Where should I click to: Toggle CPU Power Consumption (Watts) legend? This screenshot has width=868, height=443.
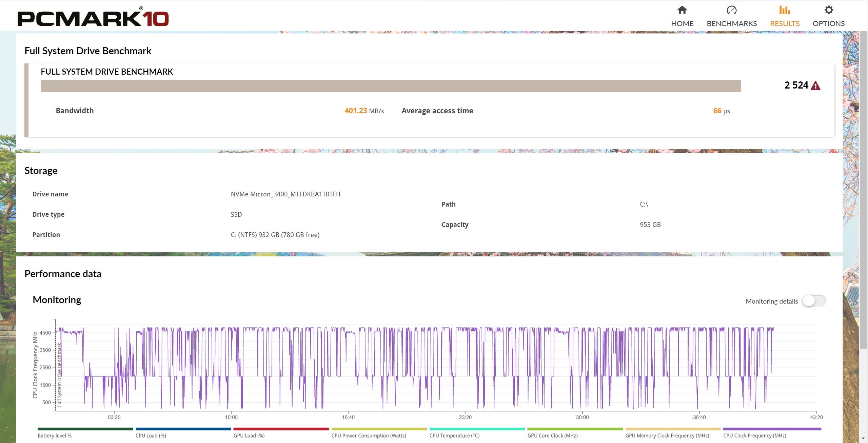(379, 432)
